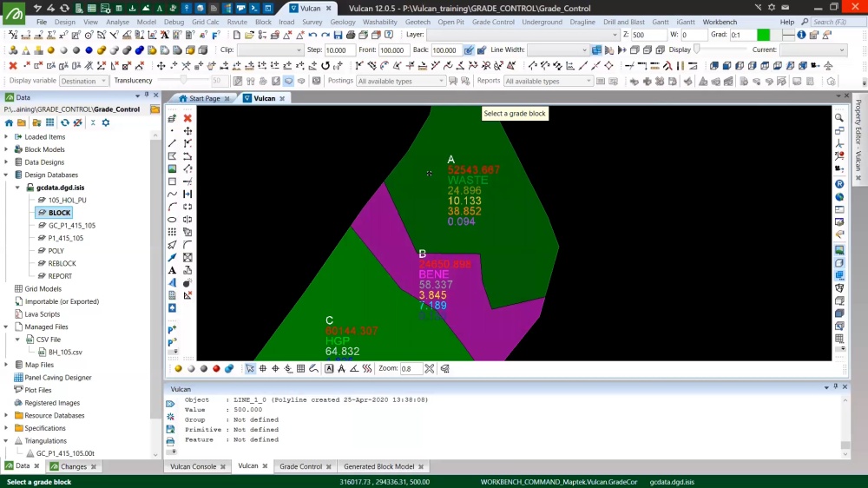
Task: Select the arc drawing tool
Action: click(172, 208)
